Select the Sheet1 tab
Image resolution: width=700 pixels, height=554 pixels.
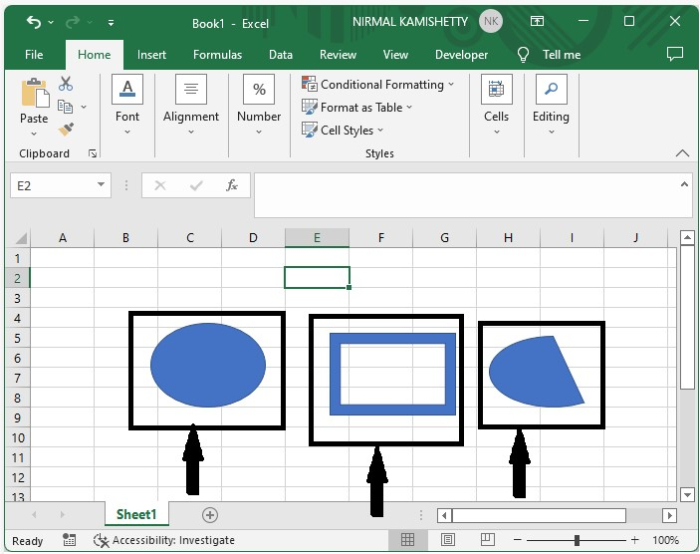point(137,514)
